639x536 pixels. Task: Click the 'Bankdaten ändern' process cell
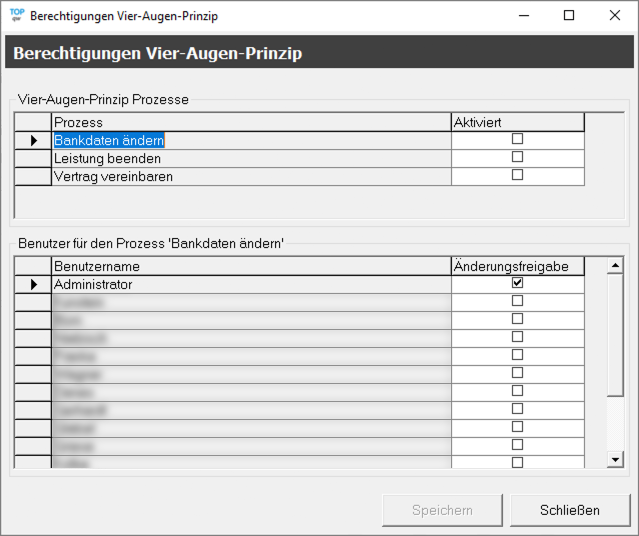coord(109,141)
